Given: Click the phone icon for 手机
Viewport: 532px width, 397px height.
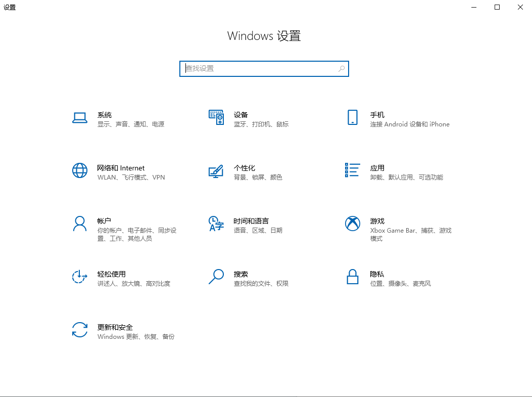Looking at the screenshot, I should (352, 117).
